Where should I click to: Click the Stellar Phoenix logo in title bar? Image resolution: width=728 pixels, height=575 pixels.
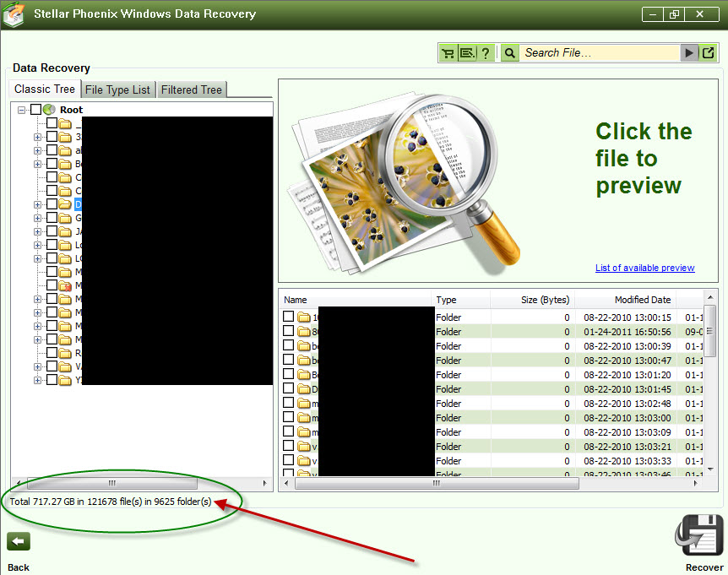pos(14,14)
